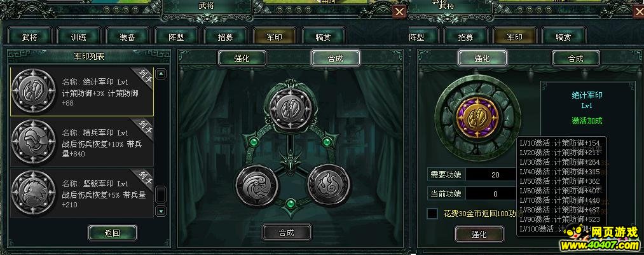Switch middle panel to 强化 mode
Screen dimensions: 644x255
[242, 59]
